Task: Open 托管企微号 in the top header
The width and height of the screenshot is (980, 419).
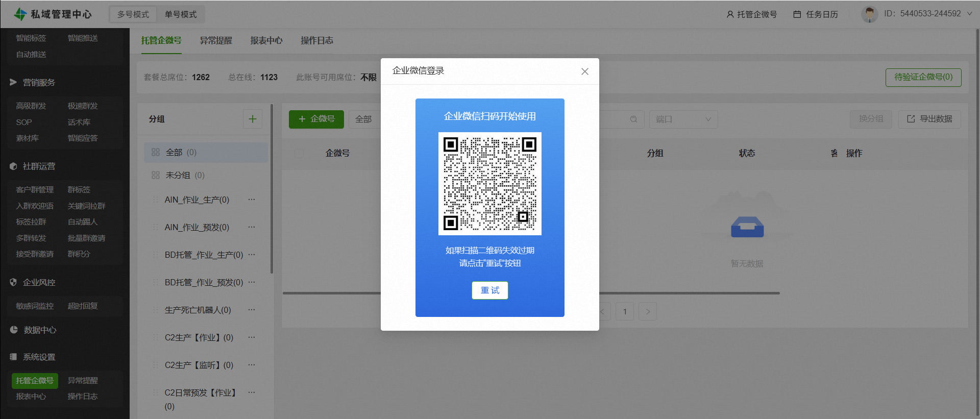Action: 751,14
